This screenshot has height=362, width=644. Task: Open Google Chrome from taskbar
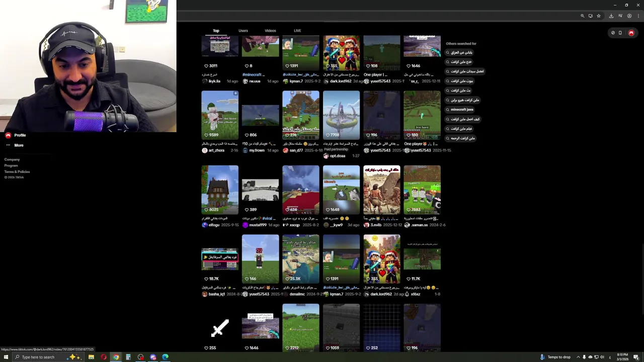[x=116, y=357]
